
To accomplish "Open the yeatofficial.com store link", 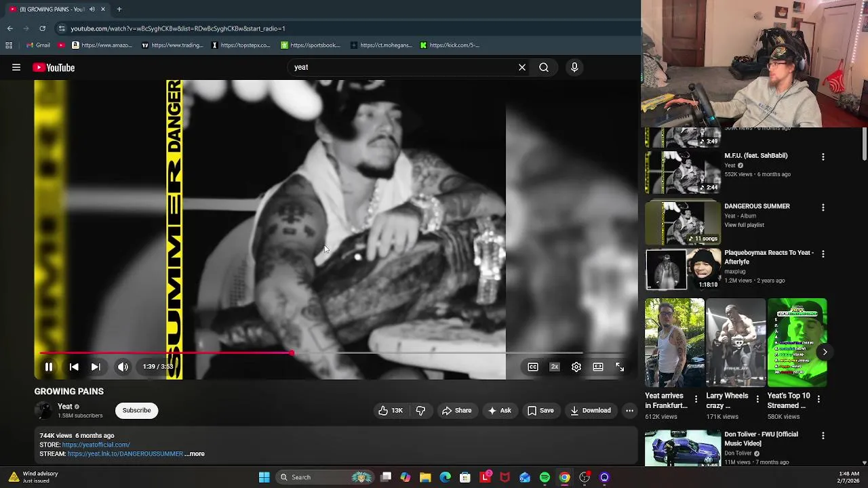I will tap(96, 445).
